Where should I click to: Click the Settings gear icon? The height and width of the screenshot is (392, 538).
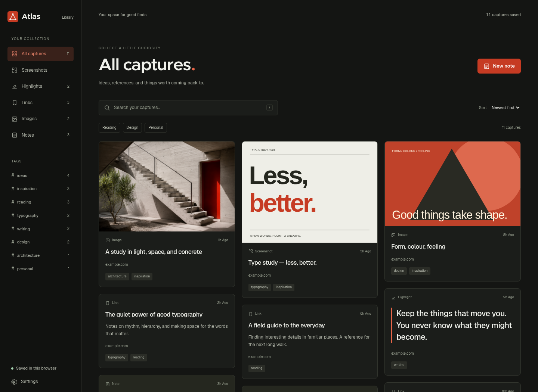pyautogui.click(x=14, y=382)
